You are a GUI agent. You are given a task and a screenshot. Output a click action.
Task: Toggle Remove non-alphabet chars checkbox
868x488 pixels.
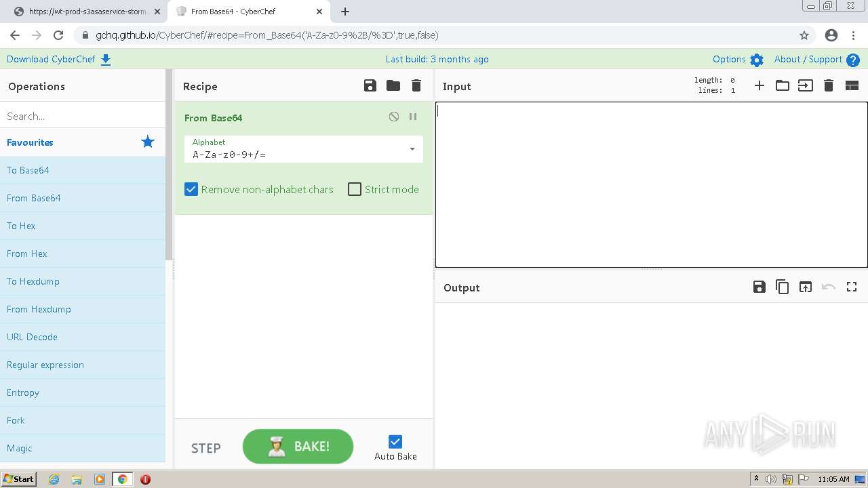click(x=191, y=189)
